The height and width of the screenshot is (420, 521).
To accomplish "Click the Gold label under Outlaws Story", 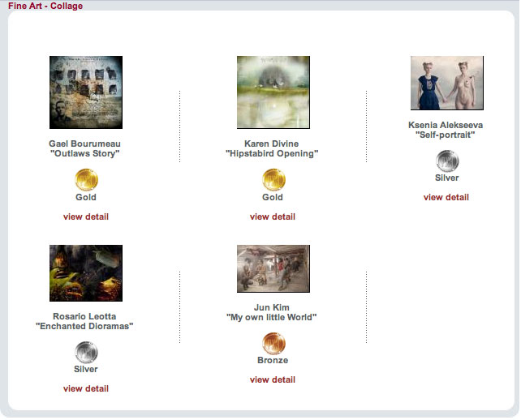I will [86, 197].
